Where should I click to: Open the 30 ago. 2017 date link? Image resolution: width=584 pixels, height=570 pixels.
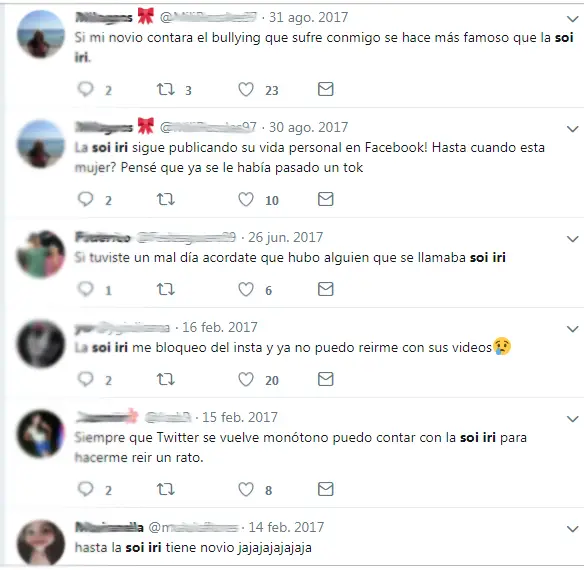tap(308, 127)
